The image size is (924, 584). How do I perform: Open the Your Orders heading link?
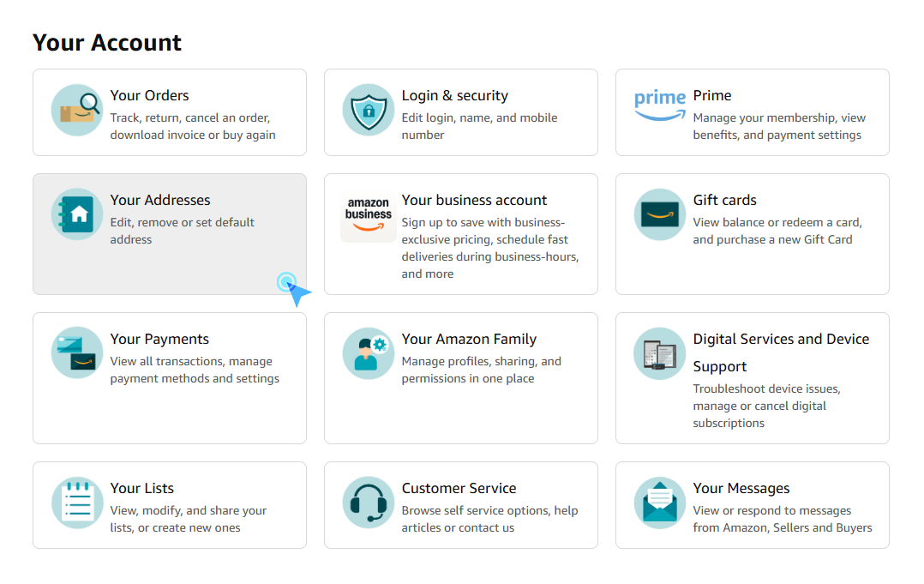pyautogui.click(x=150, y=95)
